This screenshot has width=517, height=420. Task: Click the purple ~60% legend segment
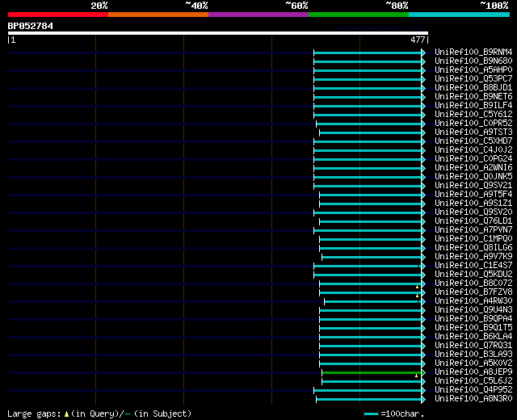point(258,15)
